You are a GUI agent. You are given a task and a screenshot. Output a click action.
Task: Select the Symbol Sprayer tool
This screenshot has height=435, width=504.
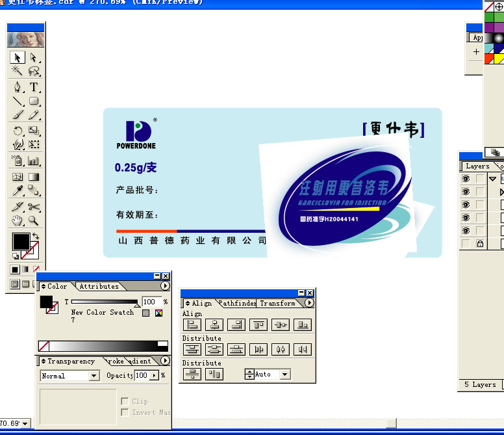(x=18, y=160)
